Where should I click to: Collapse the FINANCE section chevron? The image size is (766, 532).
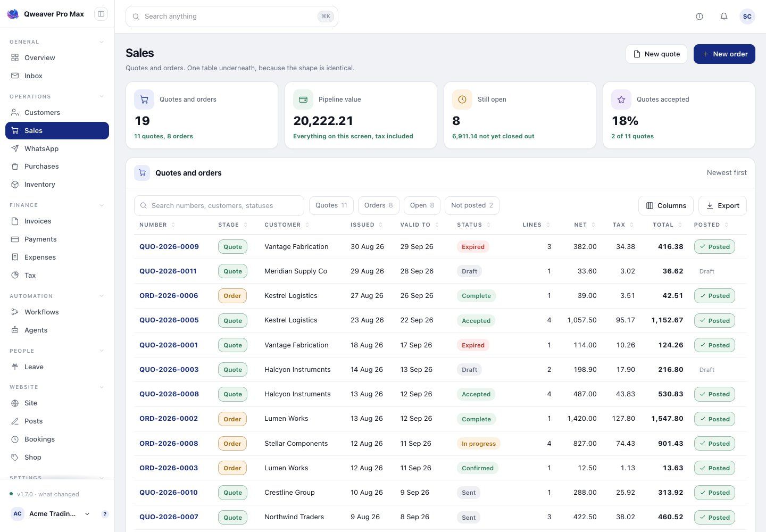tap(101, 205)
